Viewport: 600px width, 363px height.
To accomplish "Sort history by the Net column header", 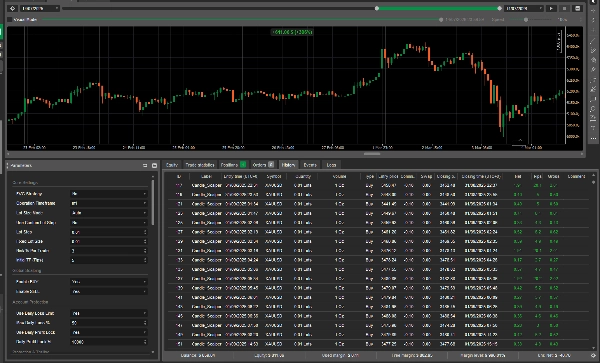I will 518,176.
